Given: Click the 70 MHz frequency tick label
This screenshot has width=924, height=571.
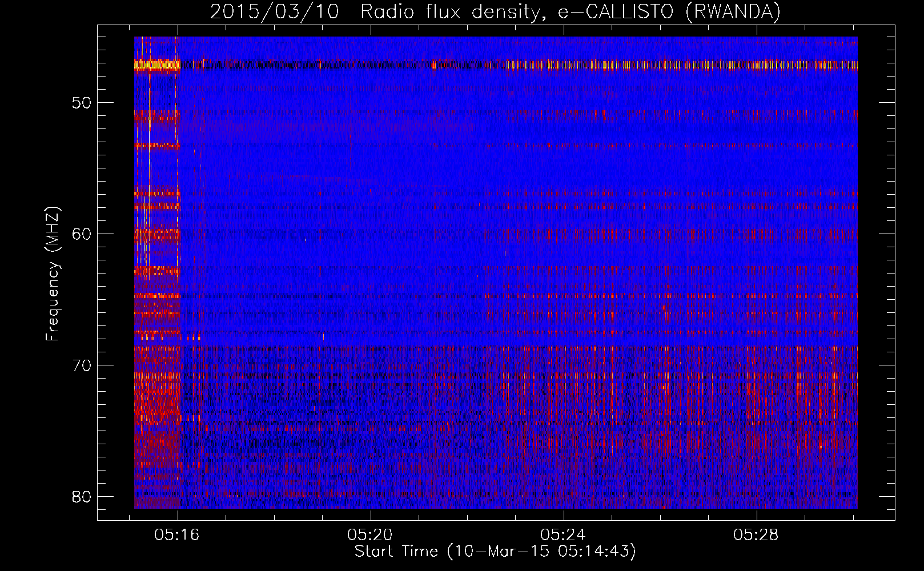Looking at the screenshot, I should (82, 365).
